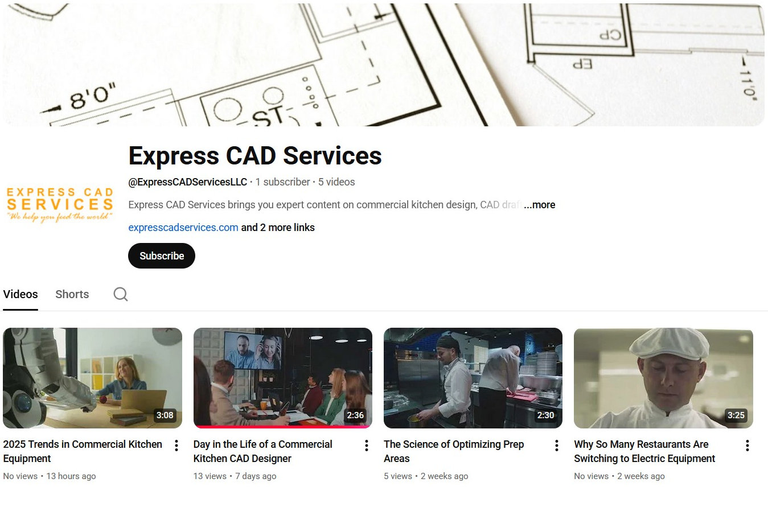Select the Videos tab
The height and width of the screenshot is (532, 768).
tap(20, 294)
